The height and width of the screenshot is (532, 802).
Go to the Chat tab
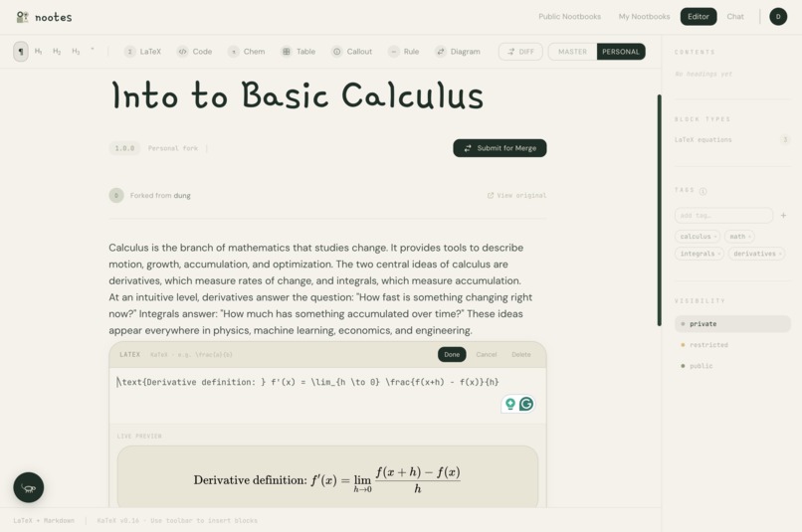click(x=735, y=16)
